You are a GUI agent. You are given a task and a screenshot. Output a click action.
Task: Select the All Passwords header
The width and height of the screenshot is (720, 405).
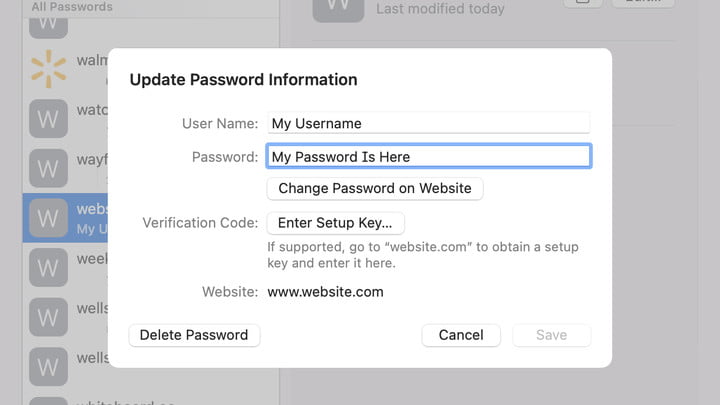pos(72,6)
